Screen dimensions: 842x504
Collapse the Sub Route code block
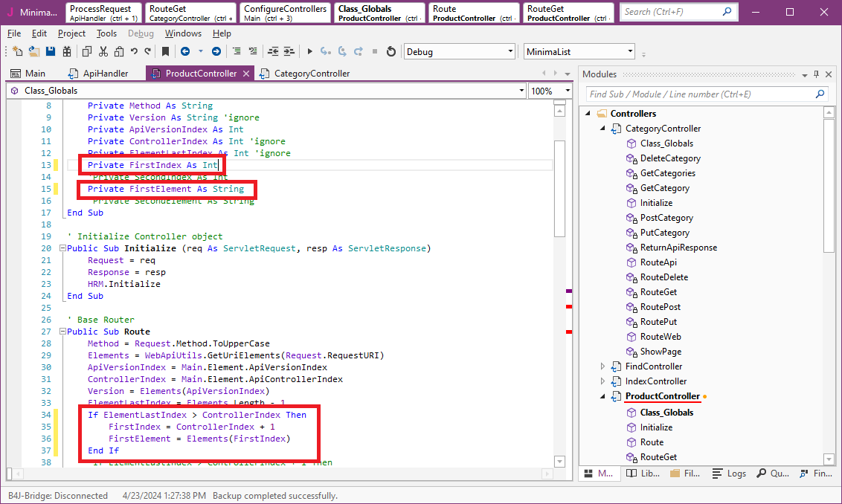click(62, 332)
